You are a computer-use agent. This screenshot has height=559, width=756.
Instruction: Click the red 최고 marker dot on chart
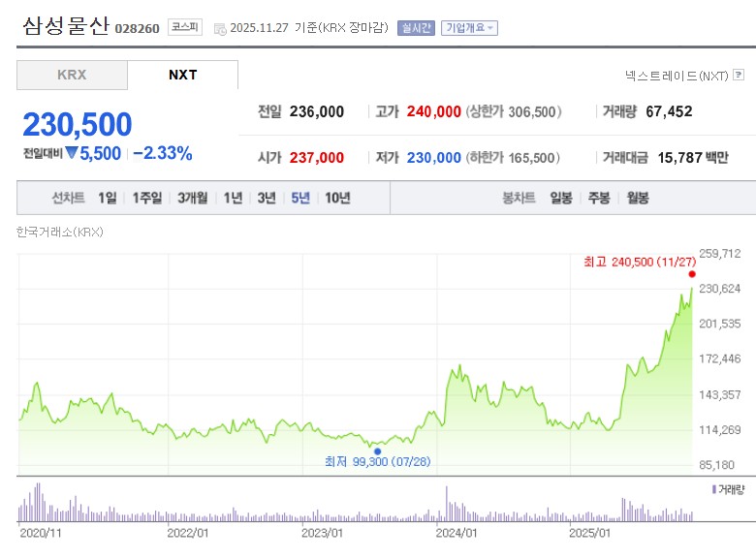coord(692,274)
